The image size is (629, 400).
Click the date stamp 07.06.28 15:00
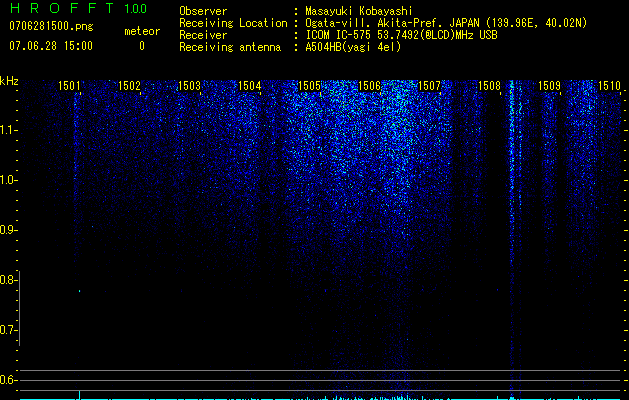click(x=51, y=46)
